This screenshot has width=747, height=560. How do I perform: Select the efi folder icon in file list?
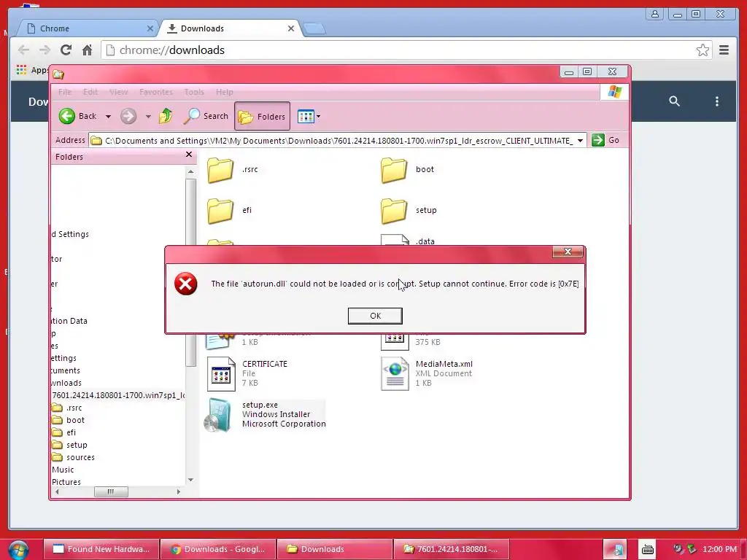220,211
